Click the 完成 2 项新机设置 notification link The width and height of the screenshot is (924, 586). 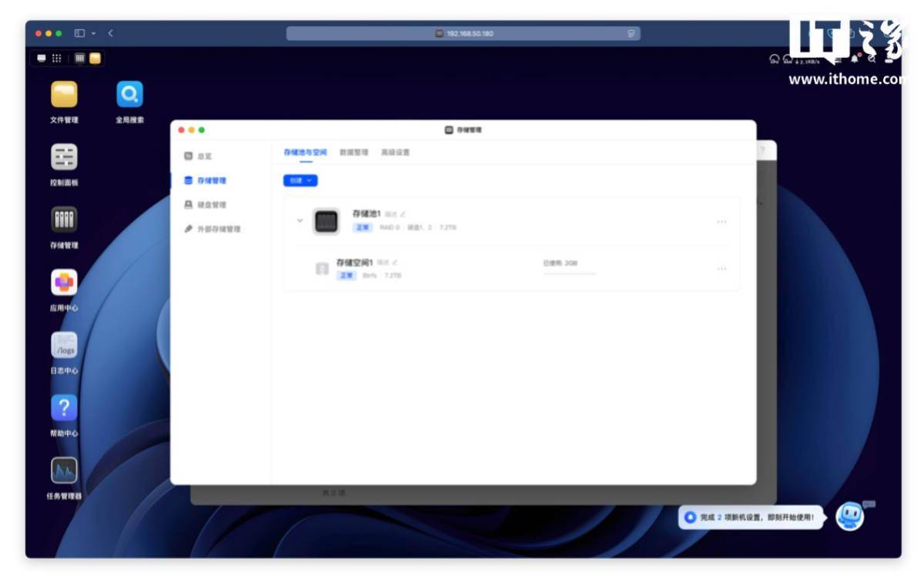click(756, 517)
